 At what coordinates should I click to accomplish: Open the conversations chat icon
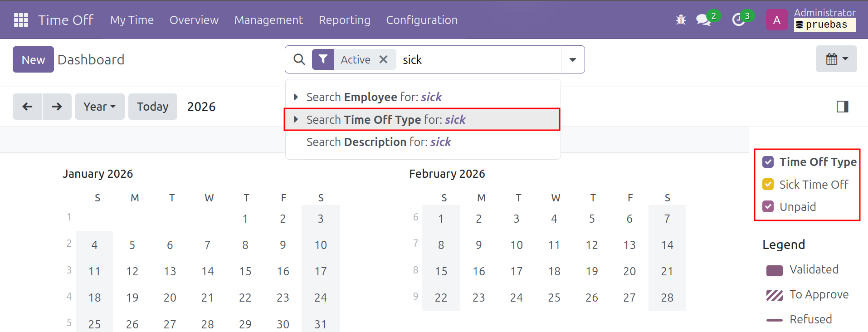(703, 20)
